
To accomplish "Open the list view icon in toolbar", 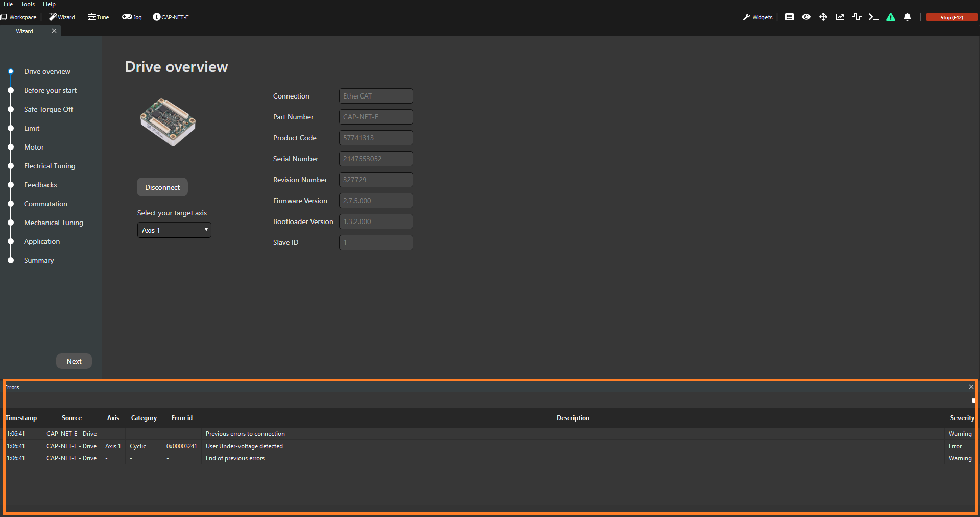I will pos(790,17).
